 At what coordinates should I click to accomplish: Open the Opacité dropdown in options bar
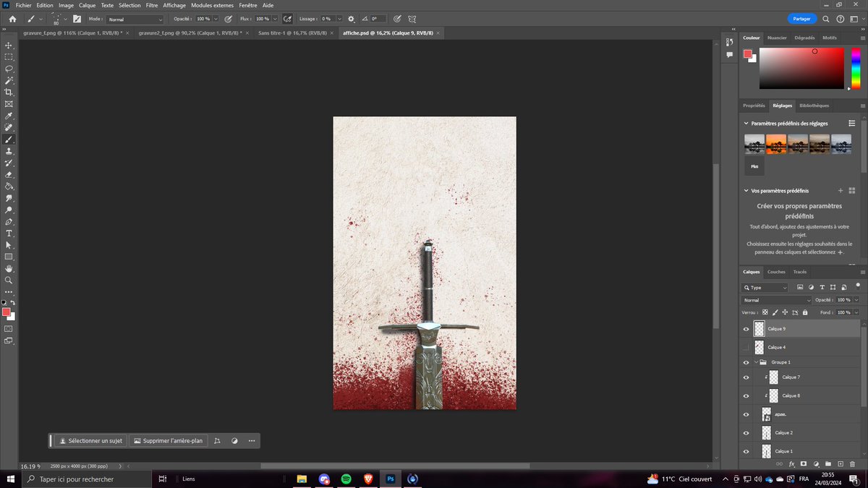[216, 19]
